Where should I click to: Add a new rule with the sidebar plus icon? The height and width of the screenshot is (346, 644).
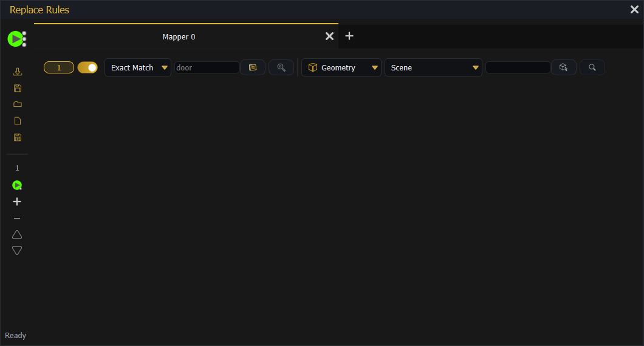click(x=17, y=202)
